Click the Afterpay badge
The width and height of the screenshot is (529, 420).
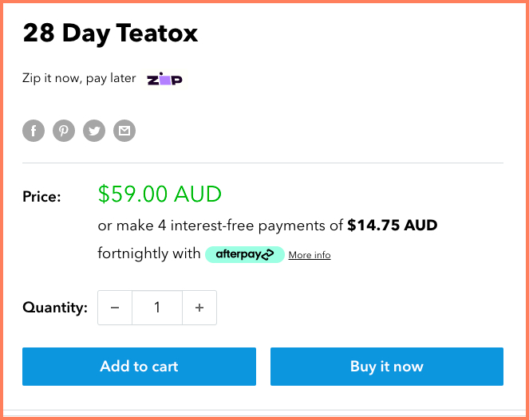tap(244, 254)
